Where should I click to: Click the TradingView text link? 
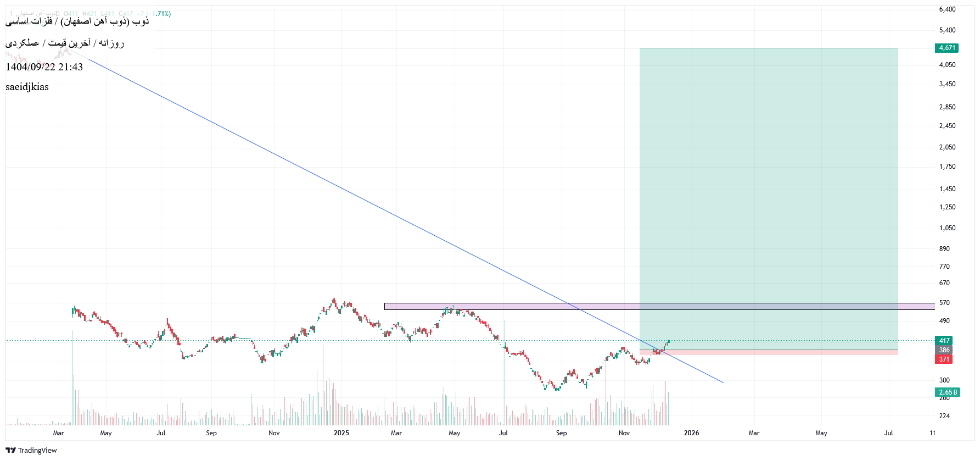click(37, 451)
